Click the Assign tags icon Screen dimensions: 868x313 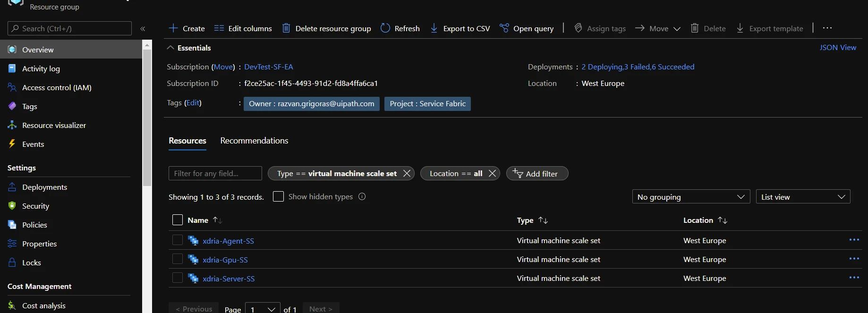578,28
